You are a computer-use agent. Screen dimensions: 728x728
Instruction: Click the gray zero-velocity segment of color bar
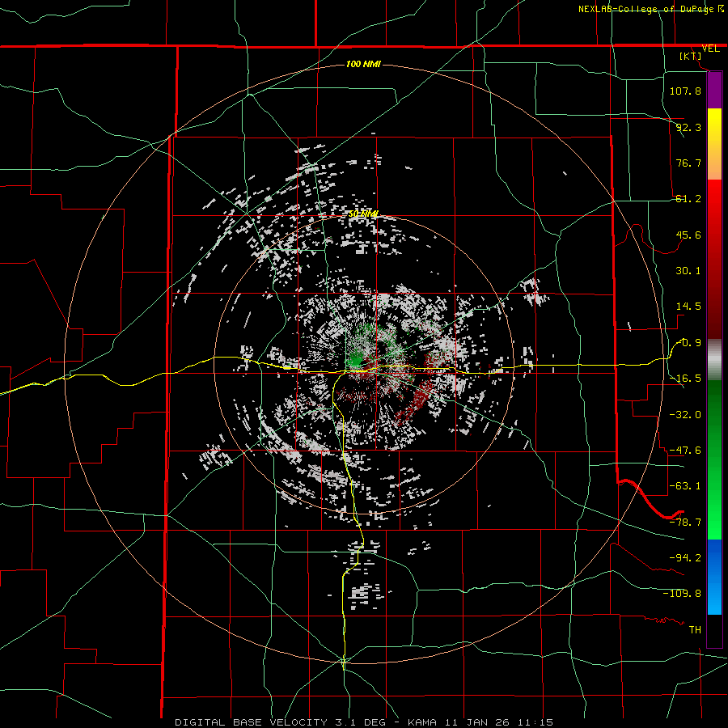(714, 360)
